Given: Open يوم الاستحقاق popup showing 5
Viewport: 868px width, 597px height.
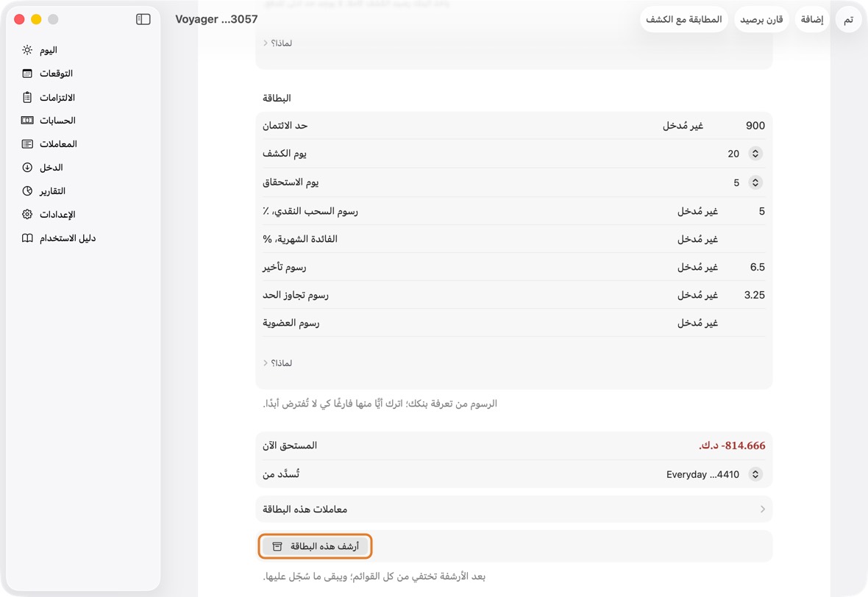Looking at the screenshot, I should click(x=755, y=182).
